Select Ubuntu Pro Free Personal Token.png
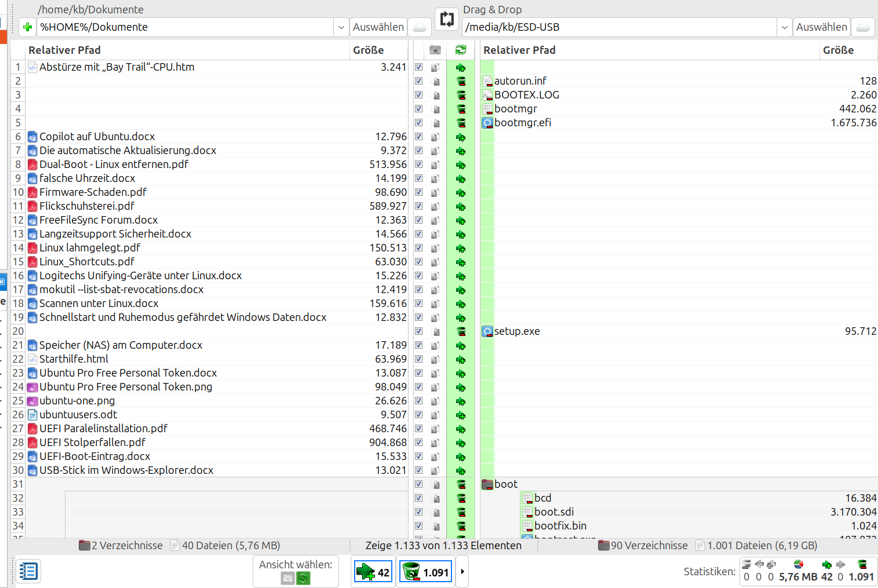This screenshot has width=878, height=588. (126, 387)
